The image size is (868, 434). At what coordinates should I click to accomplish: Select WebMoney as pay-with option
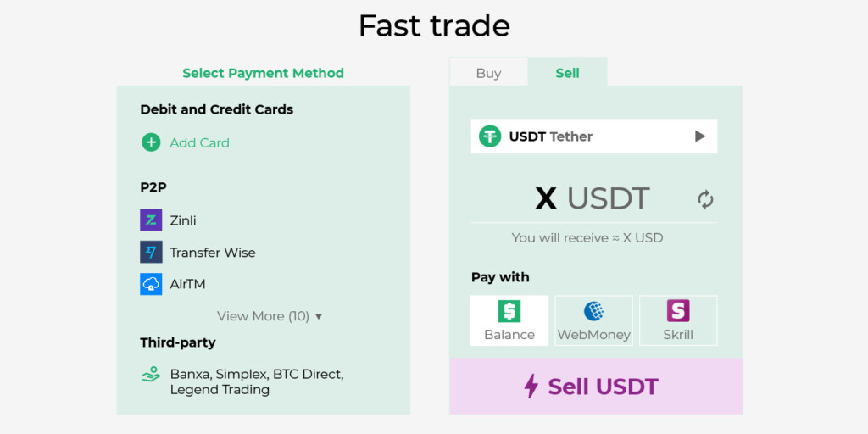coord(593,320)
